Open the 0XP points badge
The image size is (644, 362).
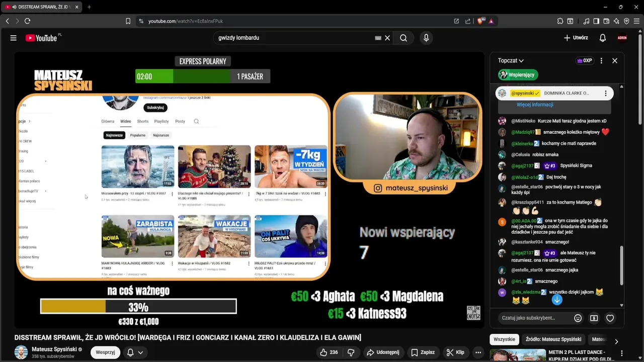pyautogui.click(x=585, y=61)
